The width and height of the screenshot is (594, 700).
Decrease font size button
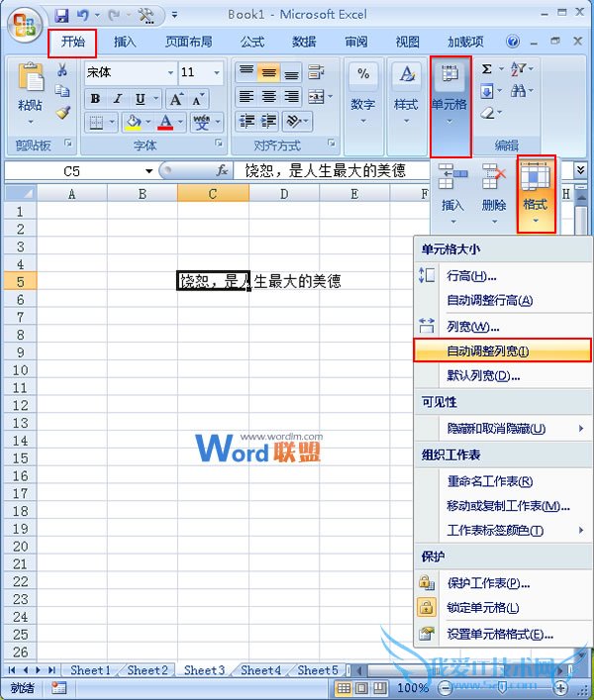pyautogui.click(x=198, y=99)
